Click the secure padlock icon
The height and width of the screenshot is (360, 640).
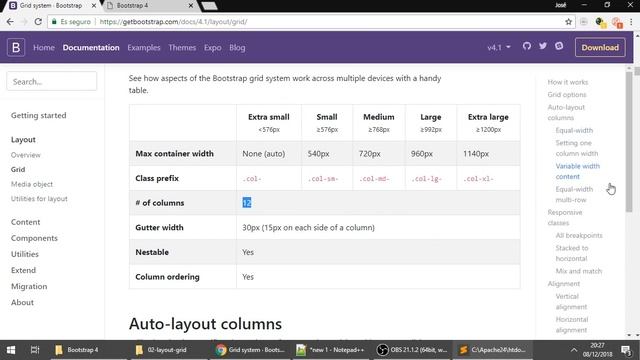[x=54, y=22]
